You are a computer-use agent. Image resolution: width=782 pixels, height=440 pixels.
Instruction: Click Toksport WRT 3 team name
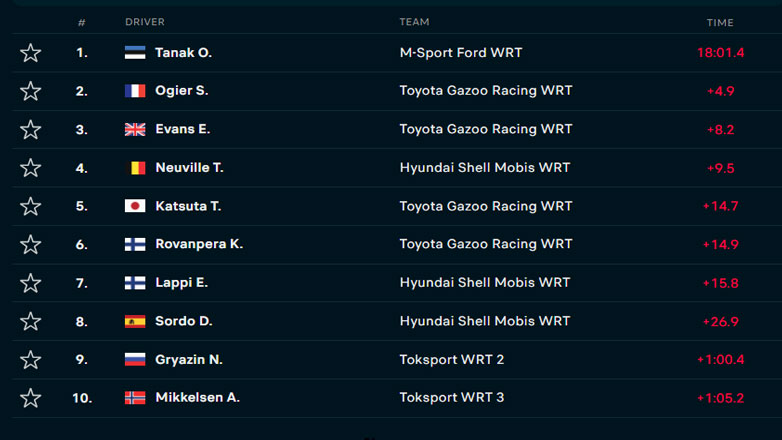tap(451, 398)
